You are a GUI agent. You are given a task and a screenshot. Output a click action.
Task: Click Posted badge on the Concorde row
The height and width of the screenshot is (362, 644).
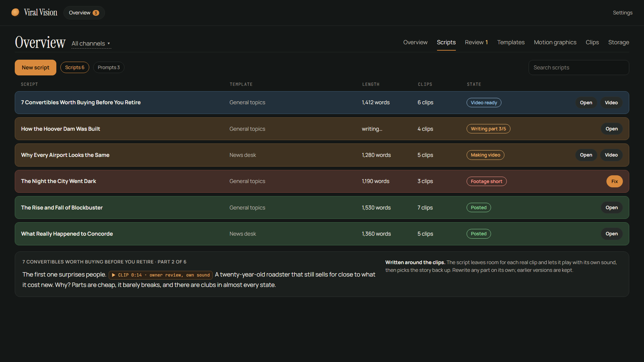click(x=479, y=234)
